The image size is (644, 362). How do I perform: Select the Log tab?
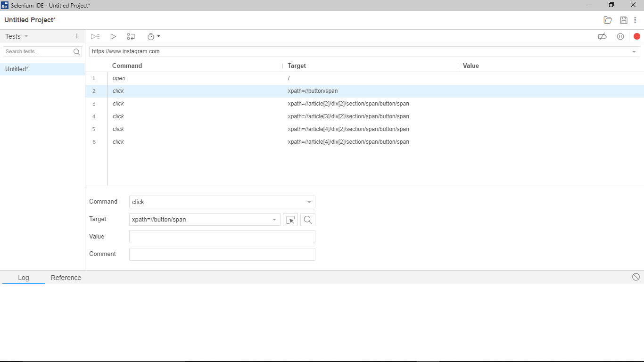pos(23,278)
